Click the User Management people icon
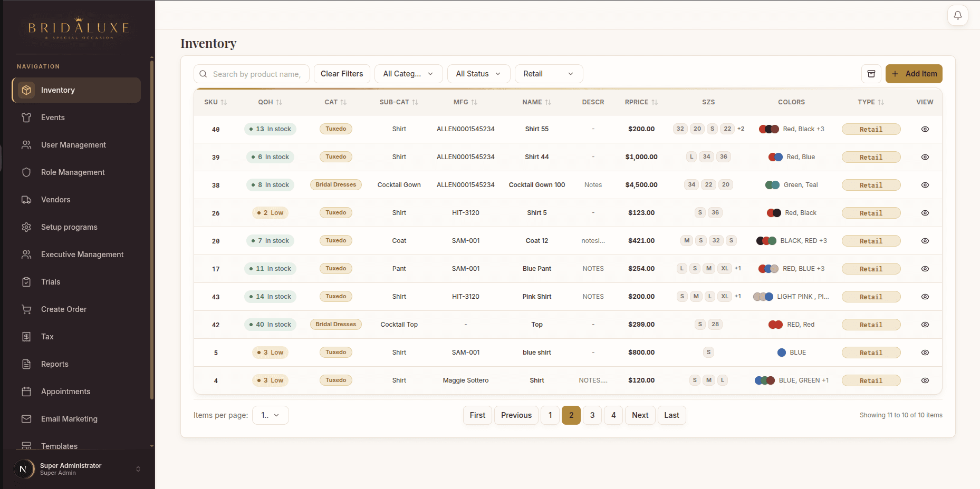The image size is (980, 489). [x=26, y=145]
